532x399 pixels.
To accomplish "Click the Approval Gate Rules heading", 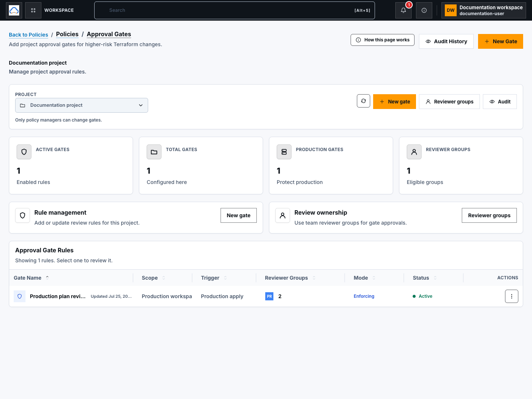I will 44,250.
